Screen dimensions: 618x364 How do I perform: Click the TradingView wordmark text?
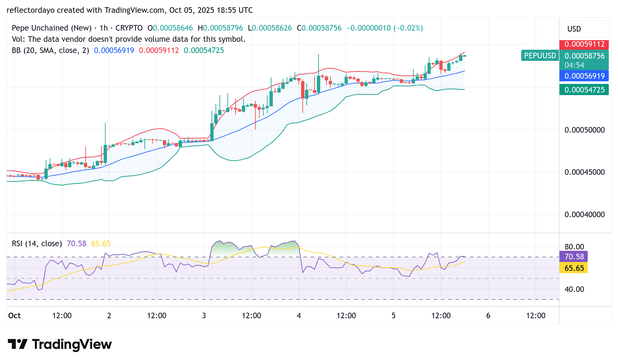coord(72,344)
